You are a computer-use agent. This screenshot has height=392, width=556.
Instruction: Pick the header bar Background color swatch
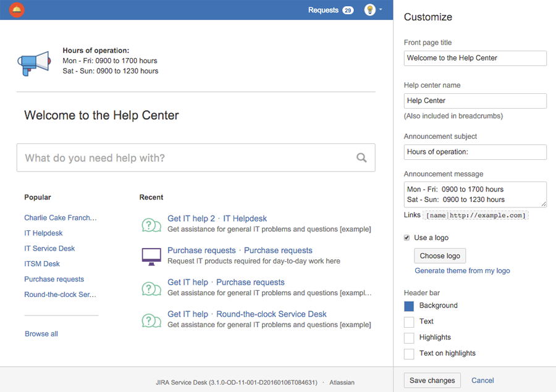409,306
